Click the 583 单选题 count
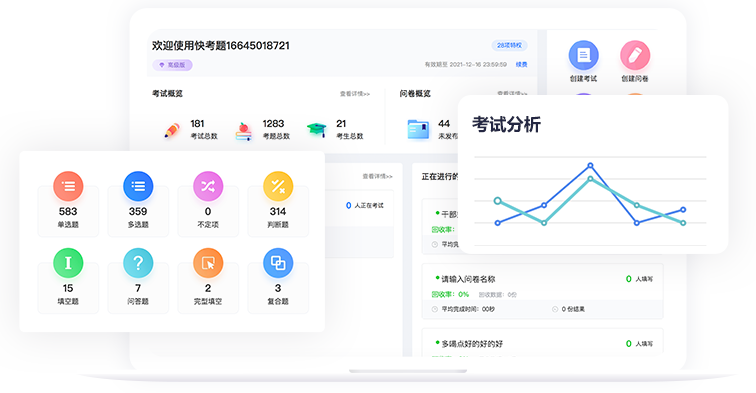Image resolution: width=756 pixels, height=393 pixels. (68, 211)
